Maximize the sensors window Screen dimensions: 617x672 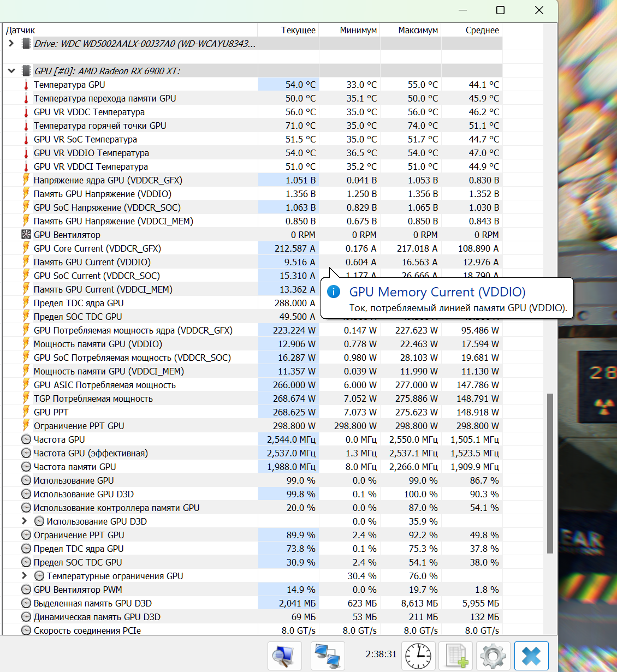click(x=500, y=10)
